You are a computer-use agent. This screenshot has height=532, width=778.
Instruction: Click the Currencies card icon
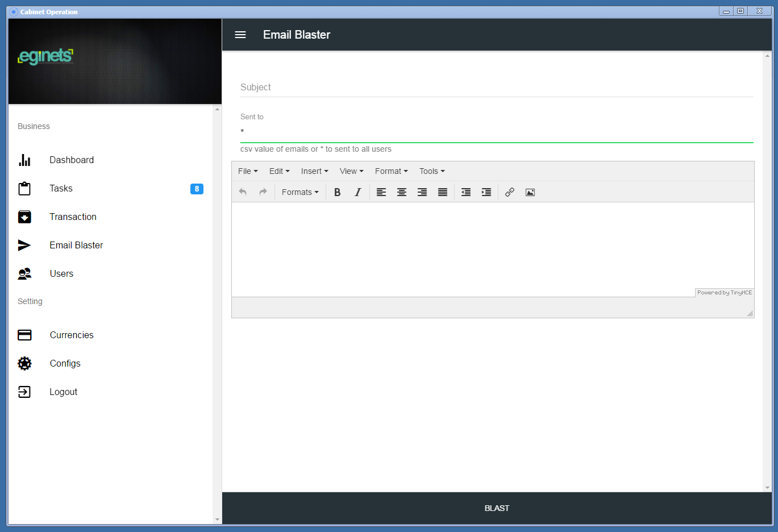(24, 335)
